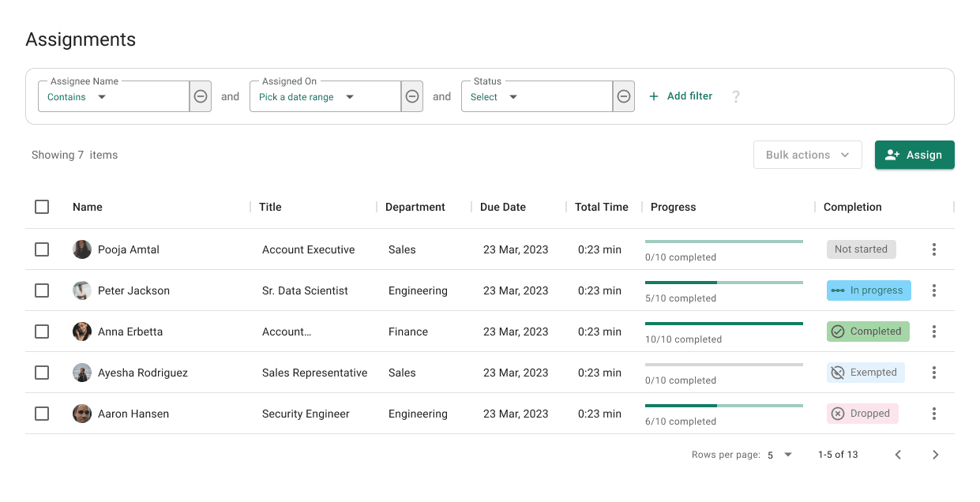Open the Pick a date range dropdown
The height and width of the screenshot is (502, 980).
[306, 97]
